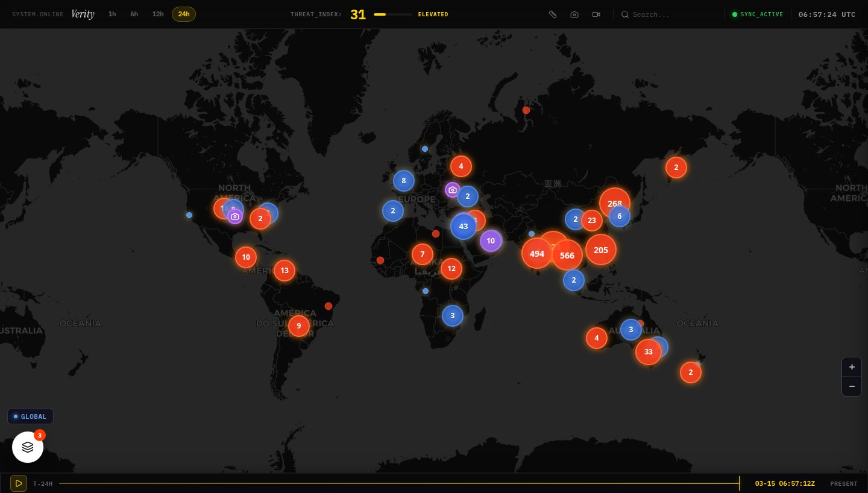Zoom in with the plus button
This screenshot has width=868, height=493.
pos(852,366)
